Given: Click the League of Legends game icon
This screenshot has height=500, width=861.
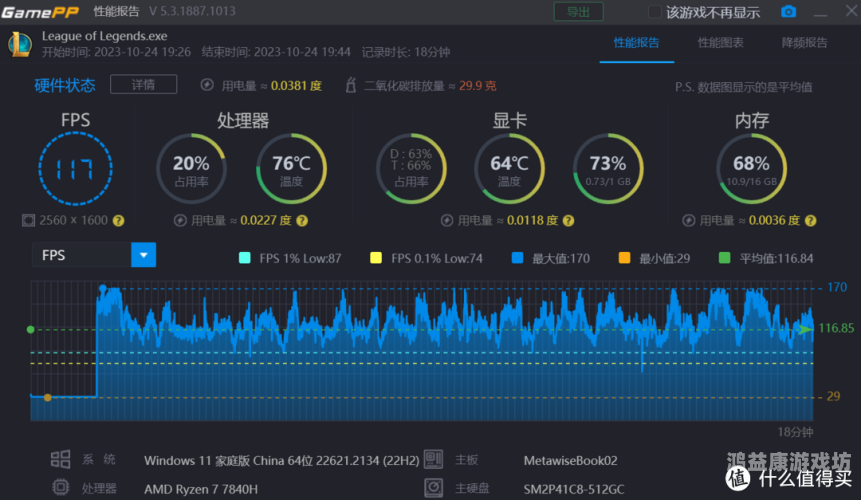Looking at the screenshot, I should [20, 44].
